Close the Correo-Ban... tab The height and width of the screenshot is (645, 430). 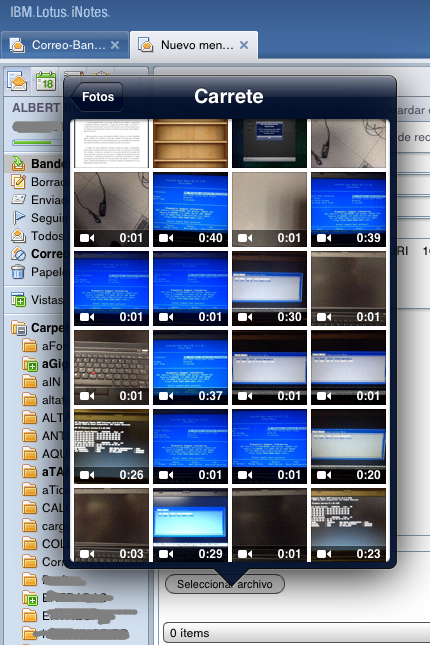click(x=115, y=45)
